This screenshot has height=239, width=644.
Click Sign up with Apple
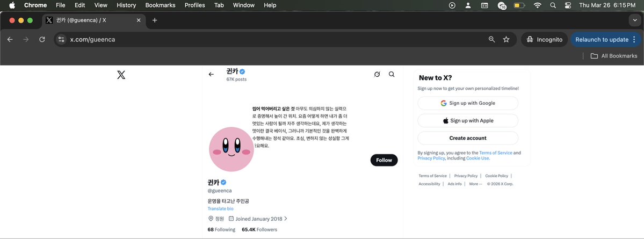tap(468, 121)
